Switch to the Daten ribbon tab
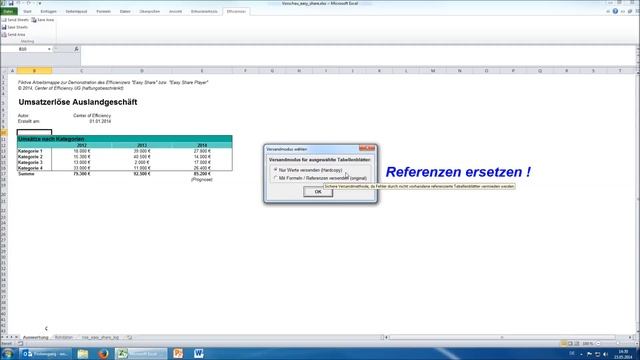Image resolution: width=640 pixels, height=360 pixels. click(x=125, y=11)
